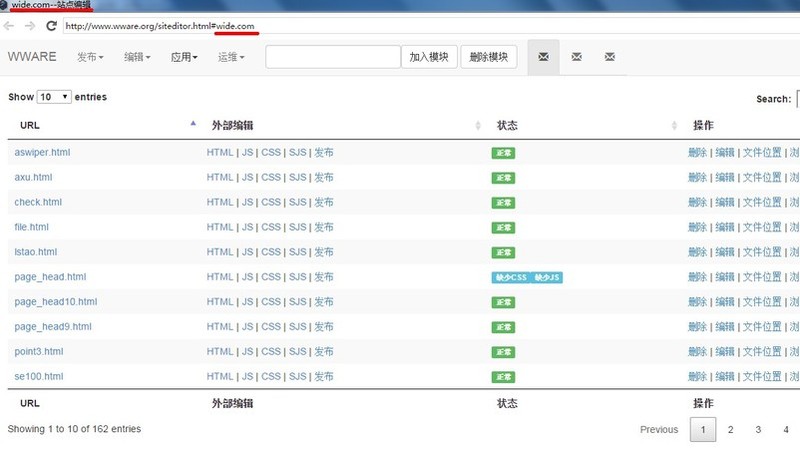
Task: Sort by 状态 column sort icon
Action: [674, 125]
